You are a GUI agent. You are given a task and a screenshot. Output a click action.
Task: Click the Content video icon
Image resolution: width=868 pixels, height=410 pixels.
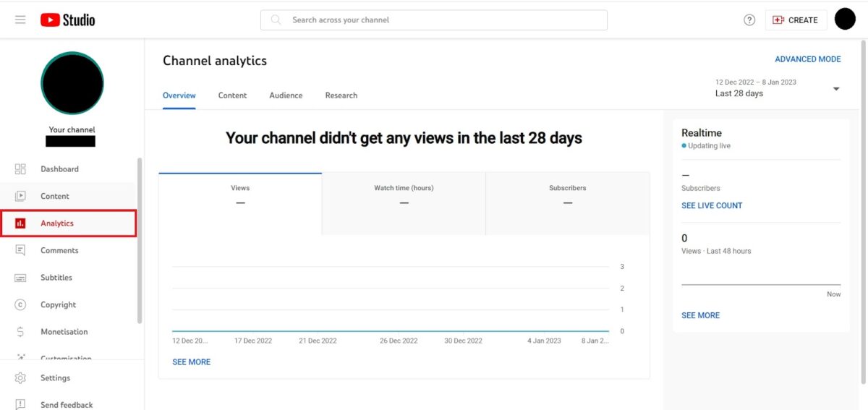click(20, 196)
